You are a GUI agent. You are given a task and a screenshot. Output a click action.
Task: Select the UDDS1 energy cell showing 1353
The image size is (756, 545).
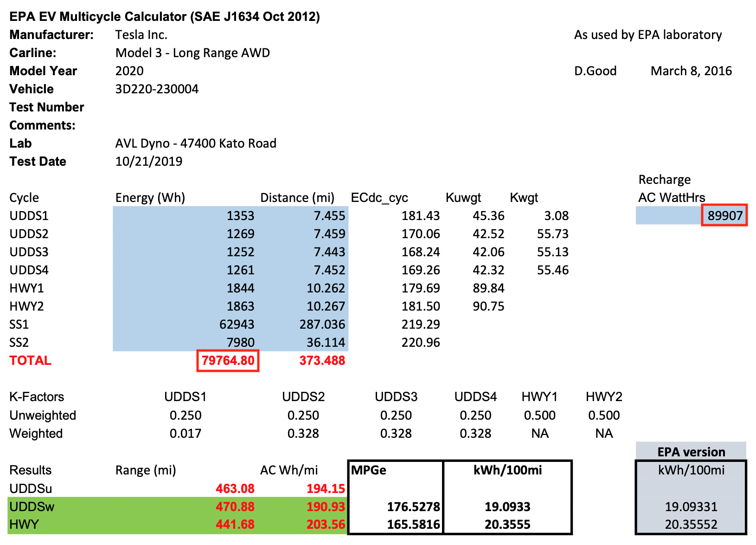point(240,216)
